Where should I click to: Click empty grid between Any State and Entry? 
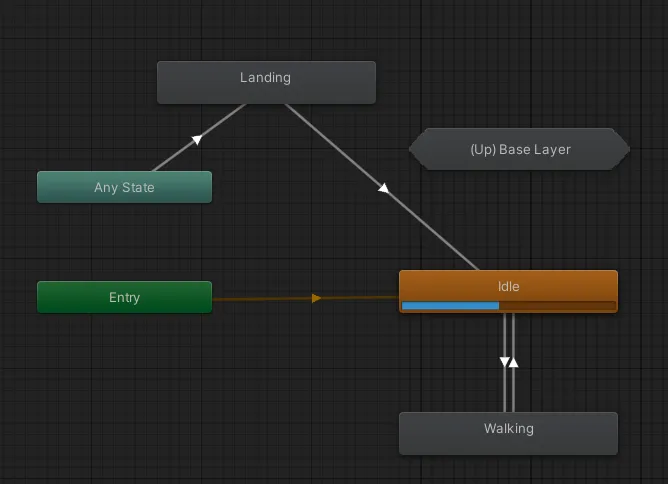coord(124,242)
